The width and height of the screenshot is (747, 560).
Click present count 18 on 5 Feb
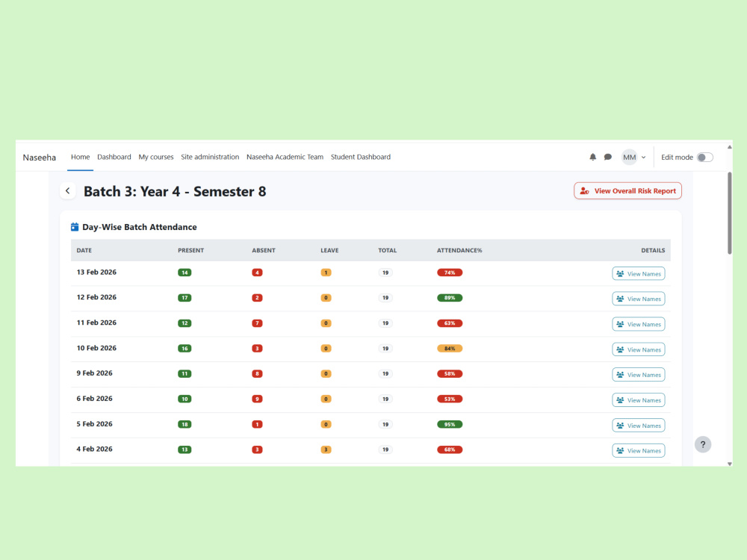pyautogui.click(x=185, y=424)
